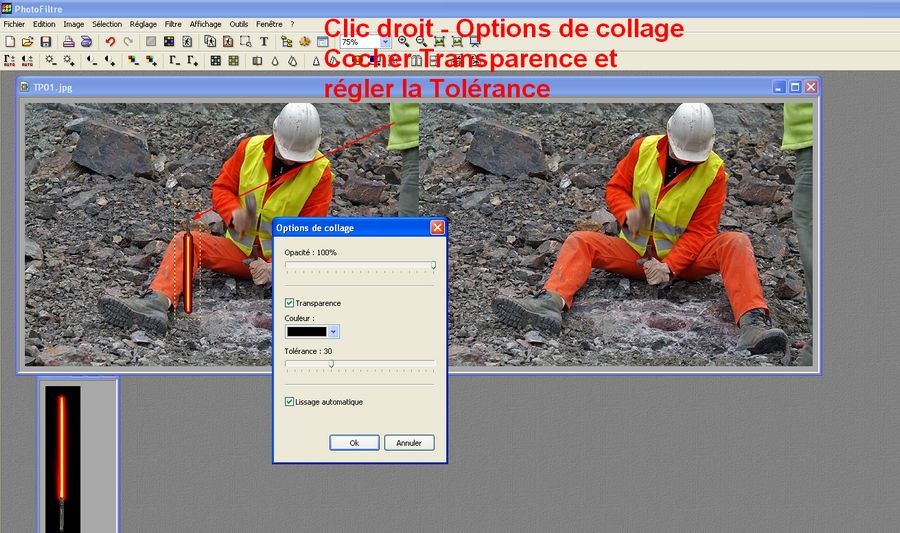Click the Opacité slider handle

(x=433, y=265)
